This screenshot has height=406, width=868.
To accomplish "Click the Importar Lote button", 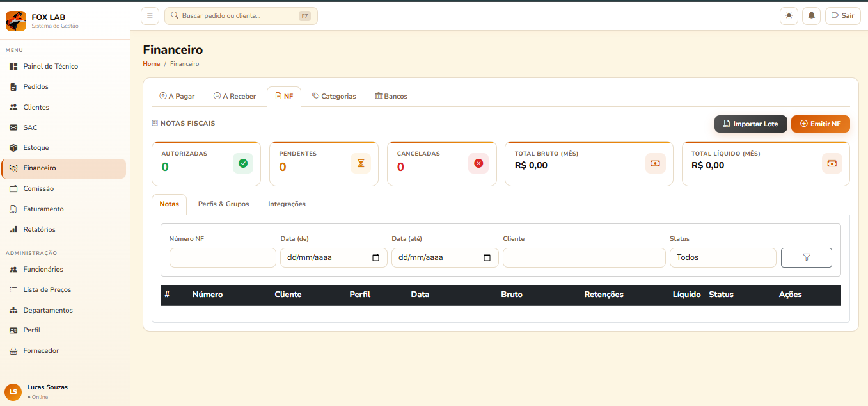I will [750, 124].
